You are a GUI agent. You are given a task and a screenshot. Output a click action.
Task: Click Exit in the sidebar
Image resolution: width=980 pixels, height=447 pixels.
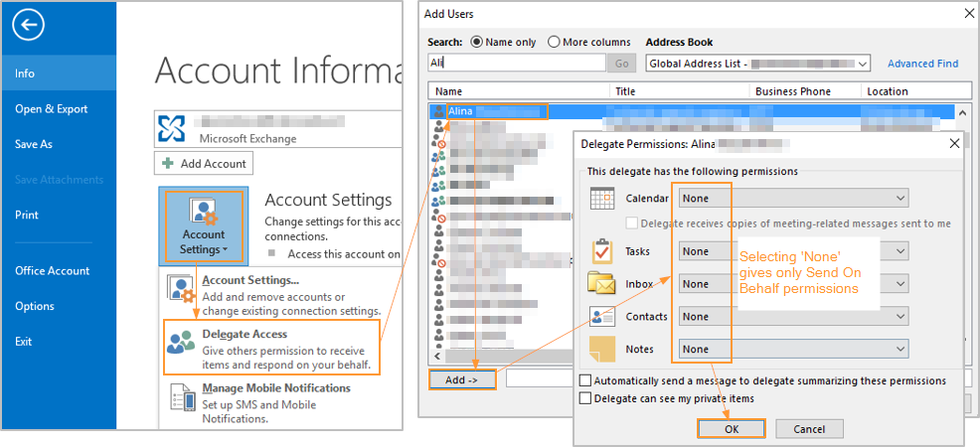(58, 342)
